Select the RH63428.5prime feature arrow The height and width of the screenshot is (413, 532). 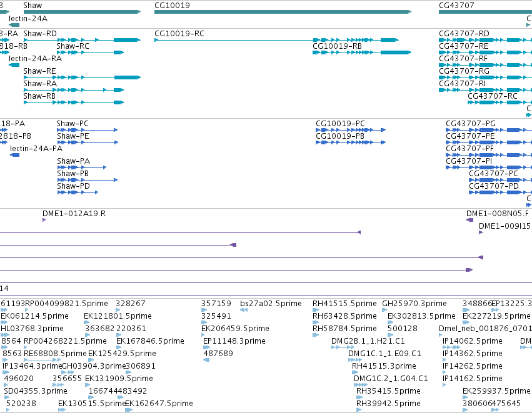click(x=316, y=322)
